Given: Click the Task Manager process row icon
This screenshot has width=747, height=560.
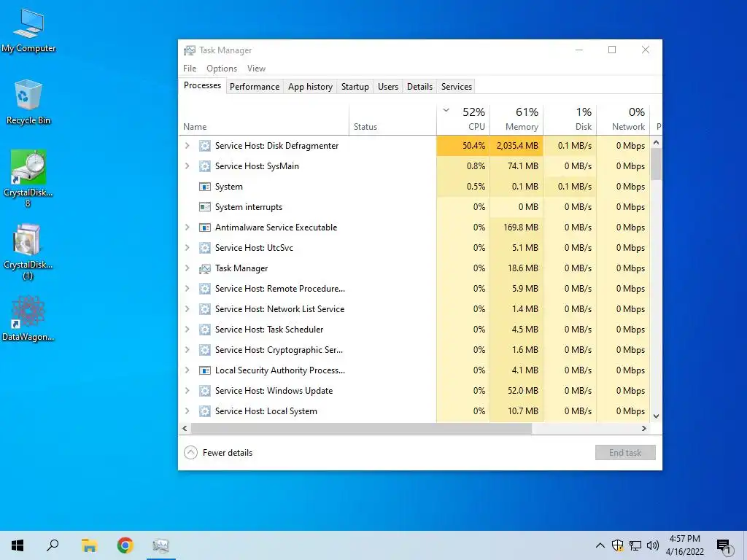Looking at the screenshot, I should coord(205,268).
